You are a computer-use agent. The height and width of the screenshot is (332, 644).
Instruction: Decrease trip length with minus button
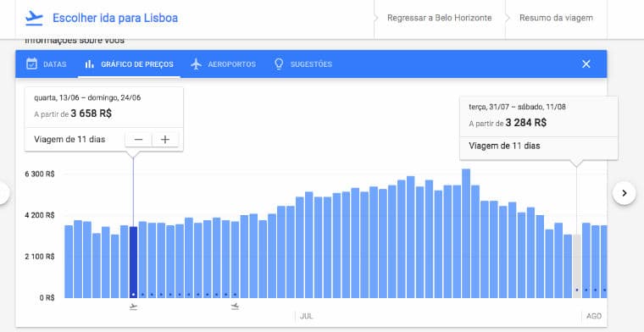pos(138,140)
